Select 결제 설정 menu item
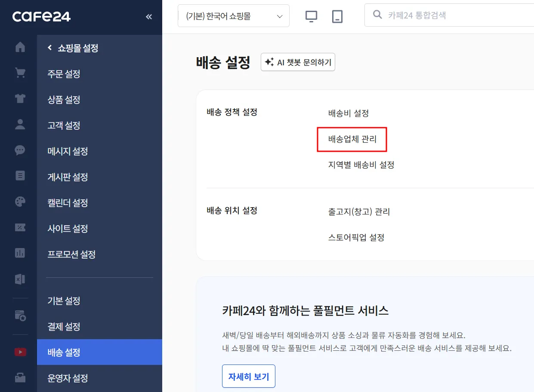 coord(64,327)
